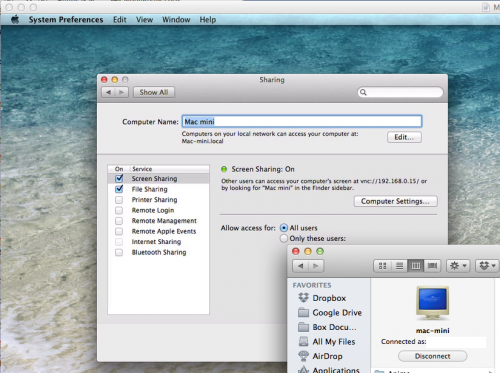This screenshot has width=500, height=373.
Task: Open the Apple menu
Action: coord(15,20)
